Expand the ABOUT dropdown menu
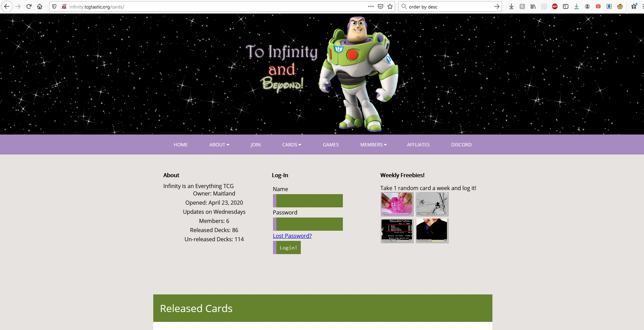The width and height of the screenshot is (644, 330). pyautogui.click(x=219, y=145)
